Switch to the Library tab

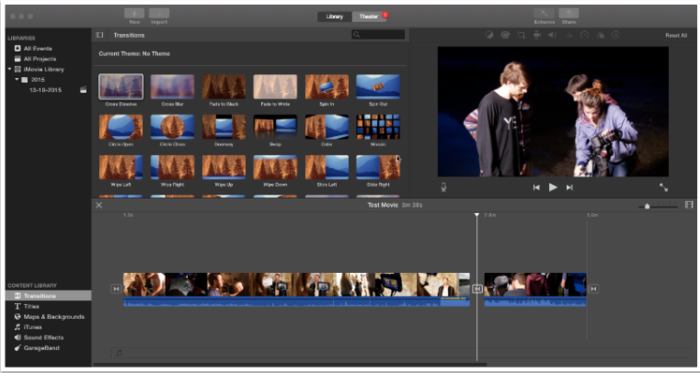point(334,17)
